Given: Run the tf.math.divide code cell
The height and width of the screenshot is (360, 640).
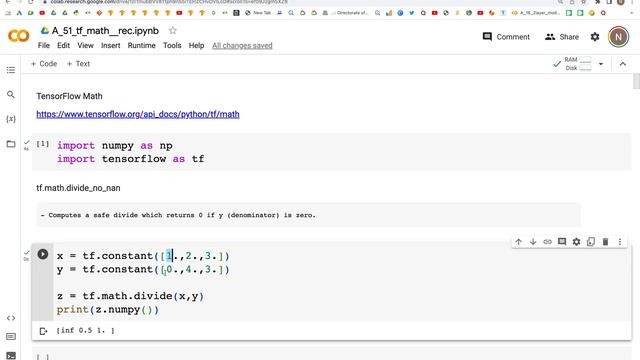Looking at the screenshot, I should point(42,254).
